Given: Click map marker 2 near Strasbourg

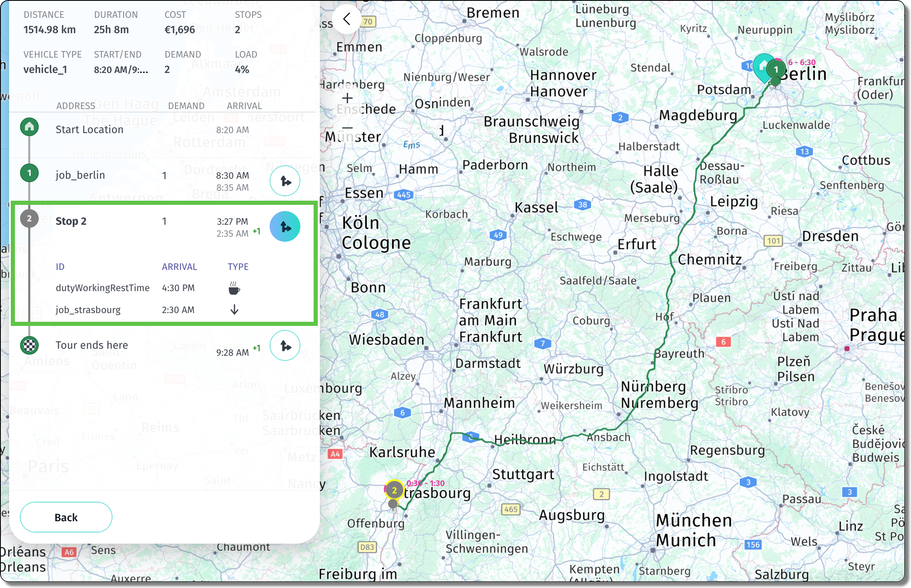Looking at the screenshot, I should [x=395, y=490].
